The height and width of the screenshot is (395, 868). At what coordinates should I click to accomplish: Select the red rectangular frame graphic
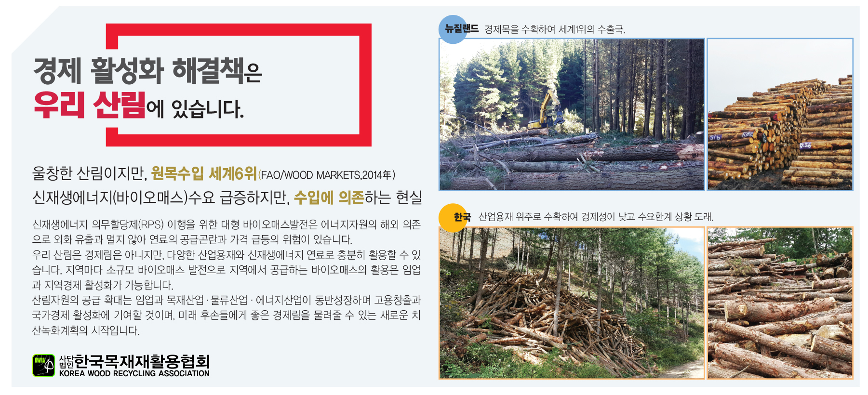[239, 85]
